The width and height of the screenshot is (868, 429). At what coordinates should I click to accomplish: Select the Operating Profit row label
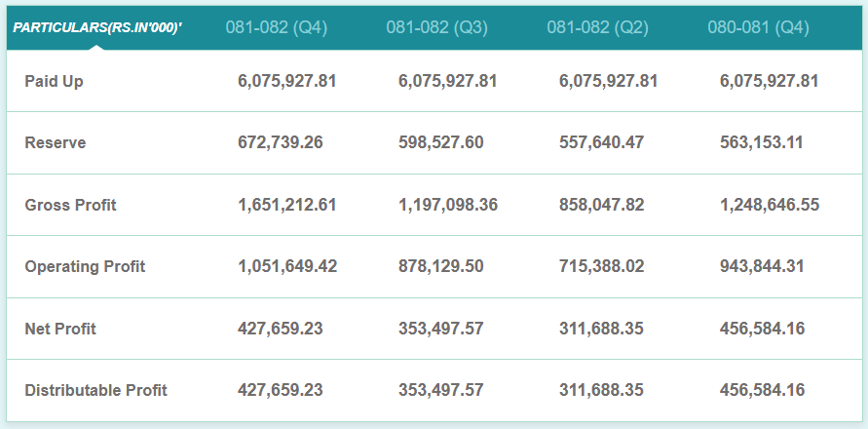tap(85, 266)
